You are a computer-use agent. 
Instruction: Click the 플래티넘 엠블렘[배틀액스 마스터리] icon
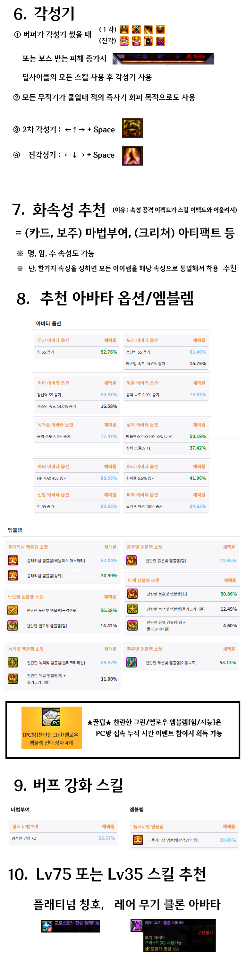click(13, 560)
